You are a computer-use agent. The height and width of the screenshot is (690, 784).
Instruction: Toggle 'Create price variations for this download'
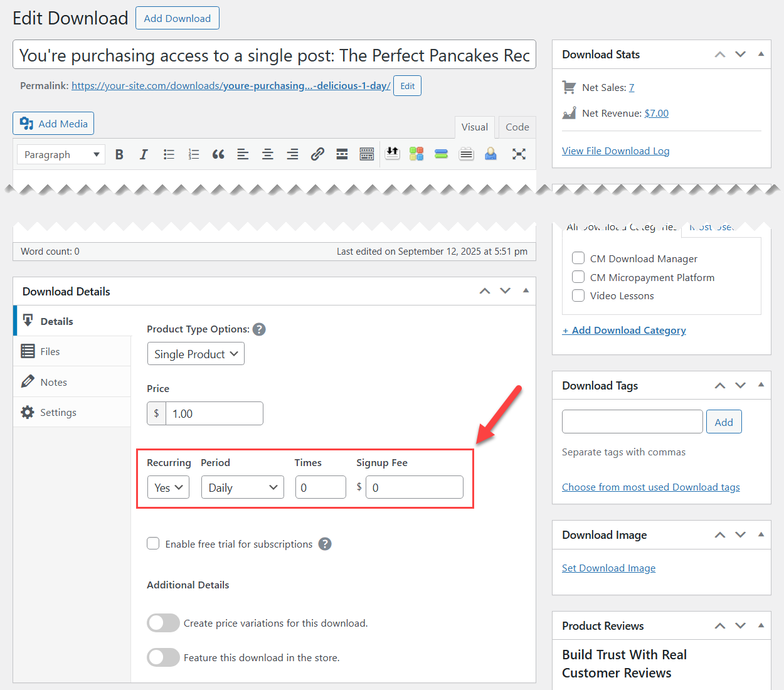tap(163, 623)
